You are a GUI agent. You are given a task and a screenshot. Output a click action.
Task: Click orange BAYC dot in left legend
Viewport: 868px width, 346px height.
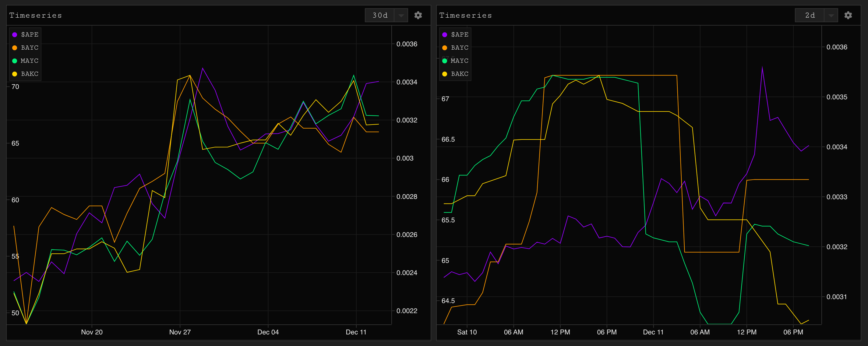click(15, 48)
